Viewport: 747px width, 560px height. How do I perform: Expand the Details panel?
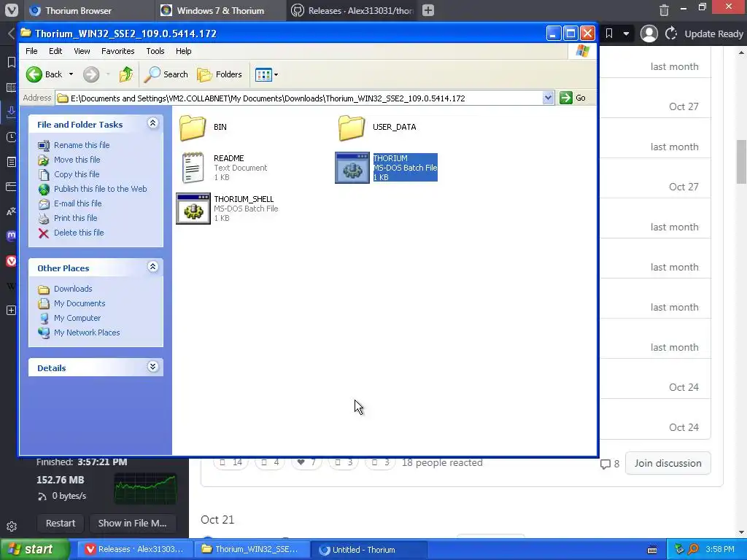pos(152,367)
